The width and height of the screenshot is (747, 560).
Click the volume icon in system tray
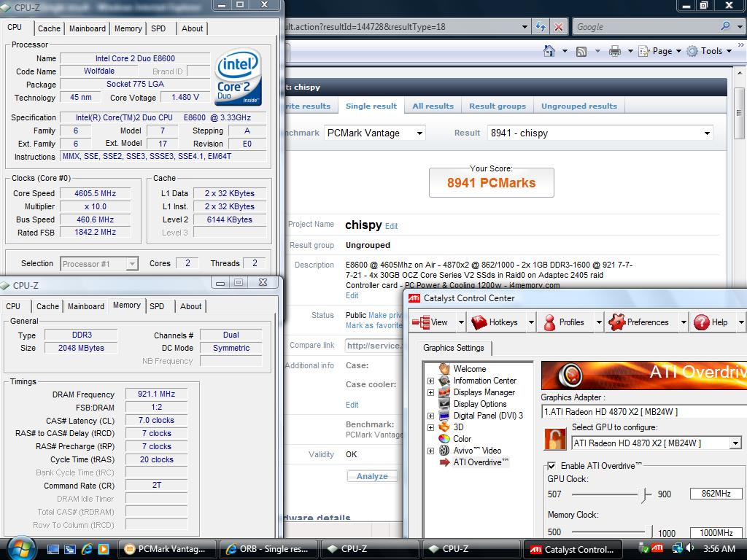coord(689,548)
